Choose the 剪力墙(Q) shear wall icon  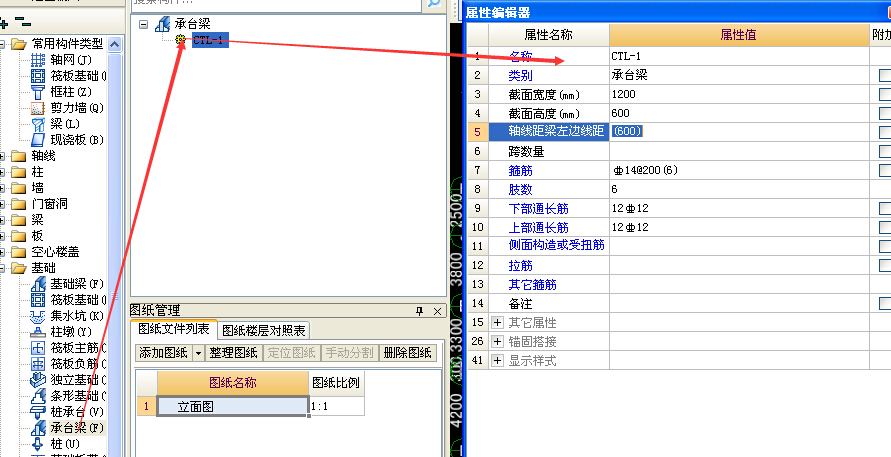38,107
